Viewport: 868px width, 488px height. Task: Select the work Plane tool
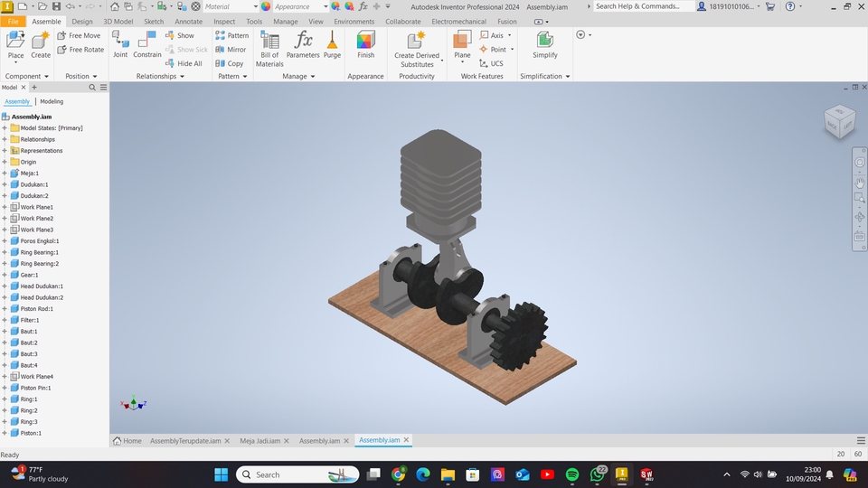(462, 45)
